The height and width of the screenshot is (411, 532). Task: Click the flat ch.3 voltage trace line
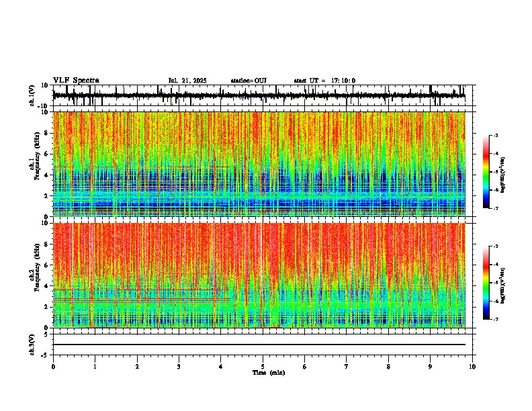point(259,345)
